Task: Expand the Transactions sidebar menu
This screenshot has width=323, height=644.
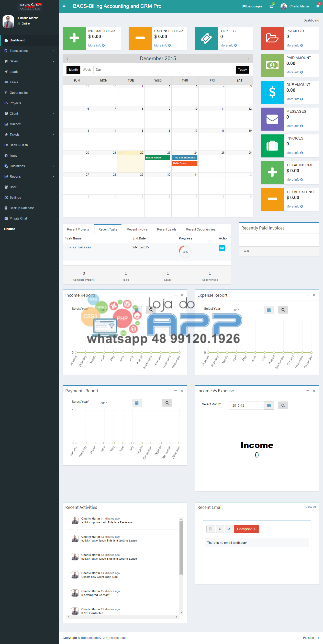Action: (29, 51)
